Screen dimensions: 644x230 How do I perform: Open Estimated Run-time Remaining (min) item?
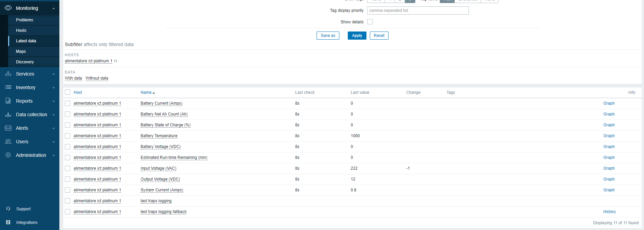tap(174, 158)
